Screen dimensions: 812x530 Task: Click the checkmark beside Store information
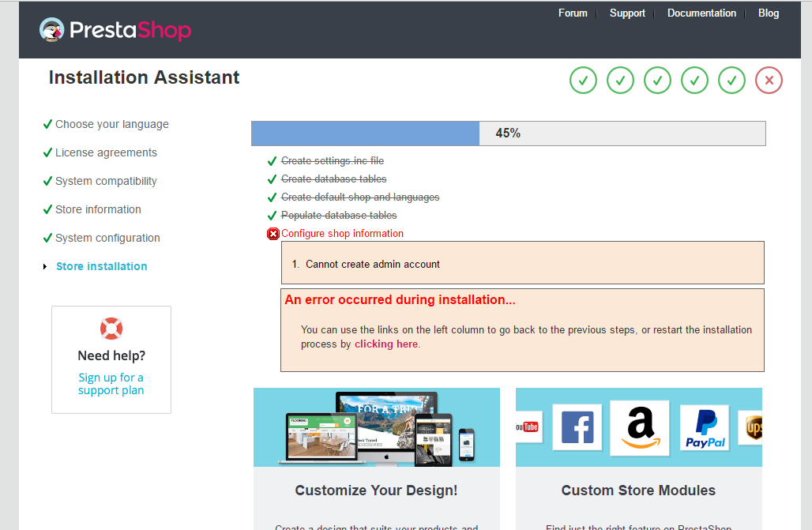47,209
